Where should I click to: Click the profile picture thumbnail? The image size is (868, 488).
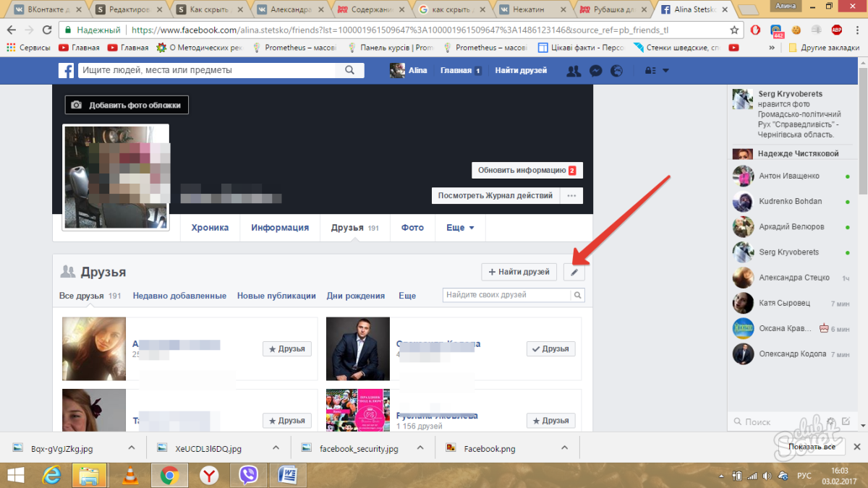click(x=116, y=177)
